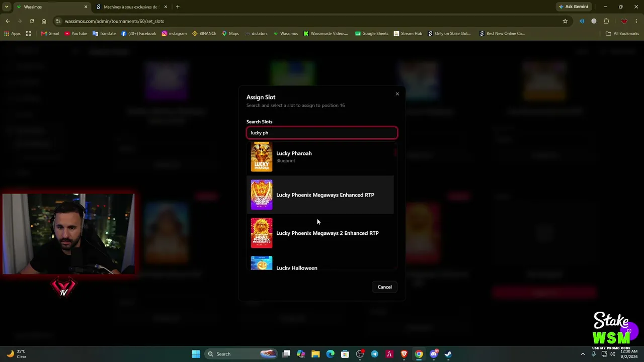Open Steam from taskbar
The image size is (644, 362).
click(448, 354)
